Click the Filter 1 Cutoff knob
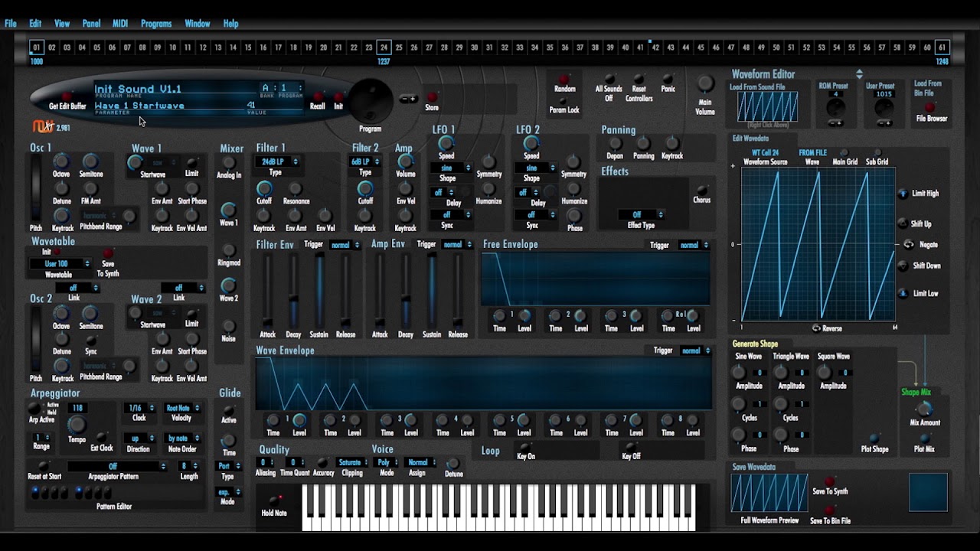The height and width of the screenshot is (551, 980). (264, 188)
